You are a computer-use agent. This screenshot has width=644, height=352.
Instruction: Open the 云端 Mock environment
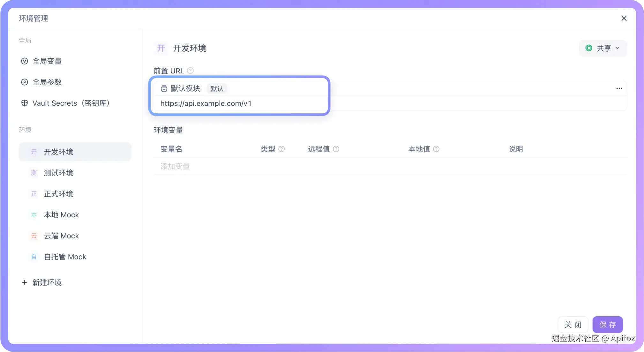point(61,236)
